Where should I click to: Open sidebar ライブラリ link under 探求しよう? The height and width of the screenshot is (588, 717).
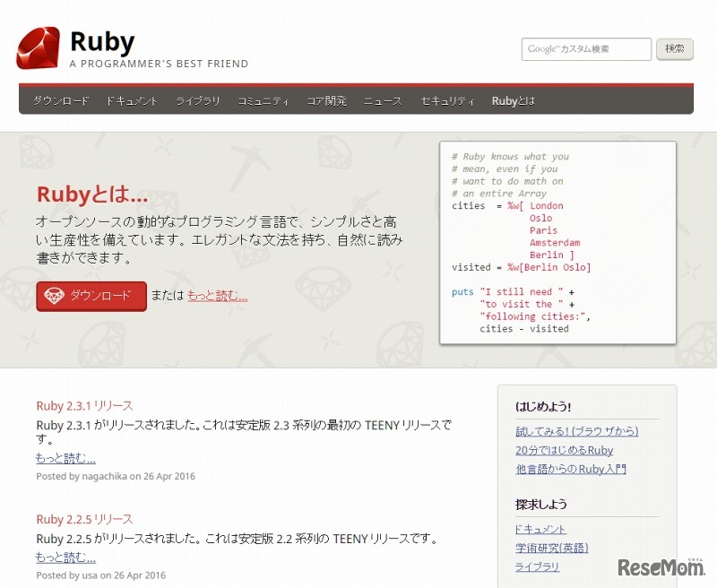(x=537, y=566)
